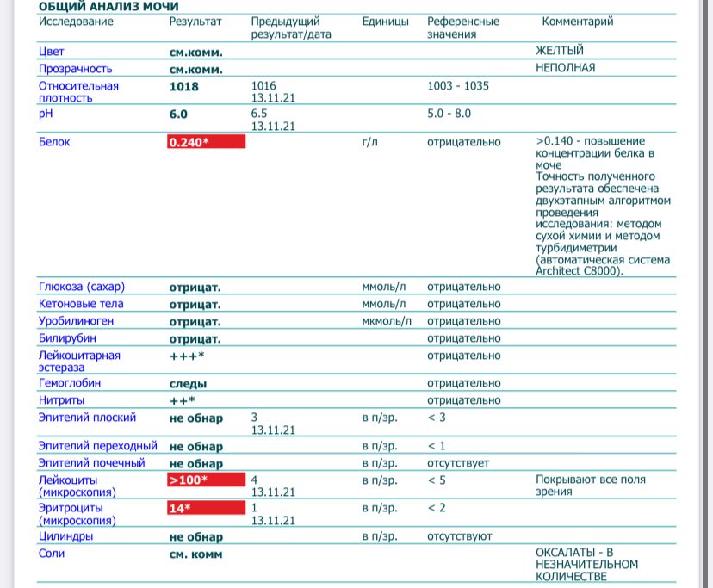Select the 'отрицат.' result for Глюкоза
The image size is (713, 588).
click(x=195, y=288)
